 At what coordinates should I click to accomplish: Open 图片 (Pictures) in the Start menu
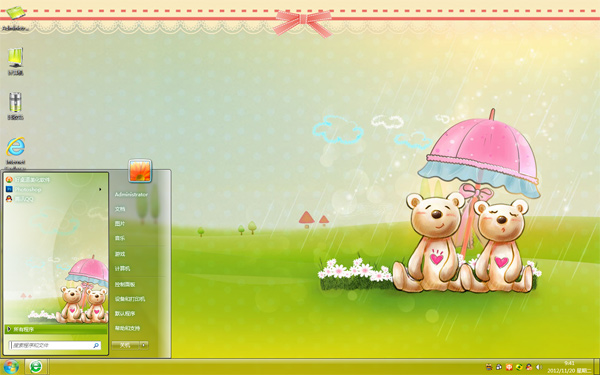pyautogui.click(x=120, y=223)
